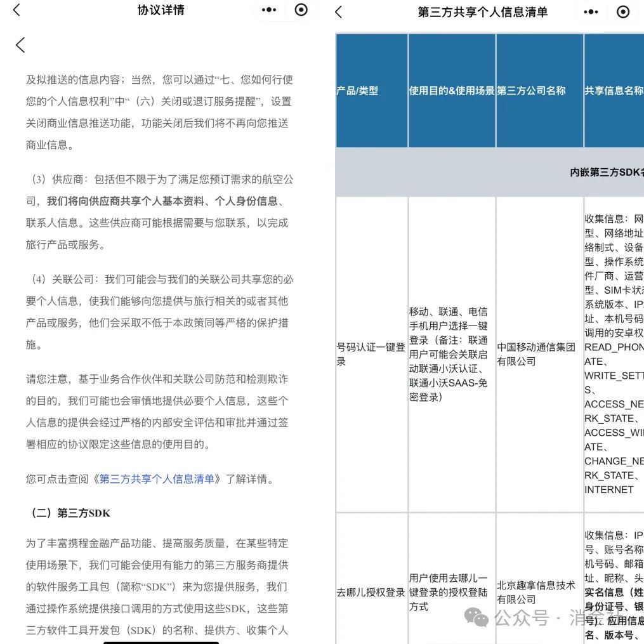
Task: Click WeChat logo in bottom watermark
Action: tap(476, 617)
